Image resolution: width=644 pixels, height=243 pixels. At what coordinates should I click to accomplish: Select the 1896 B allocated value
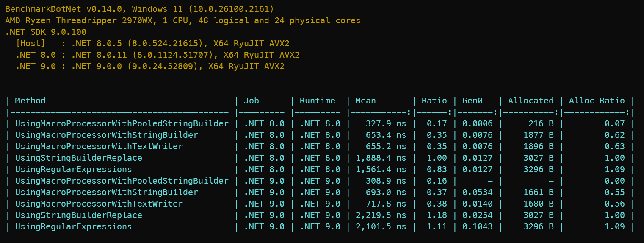pyautogui.click(x=539, y=146)
